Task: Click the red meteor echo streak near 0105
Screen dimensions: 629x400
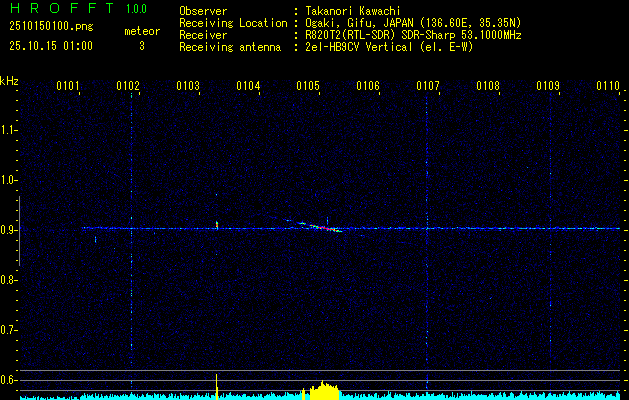Action: (x=326, y=228)
